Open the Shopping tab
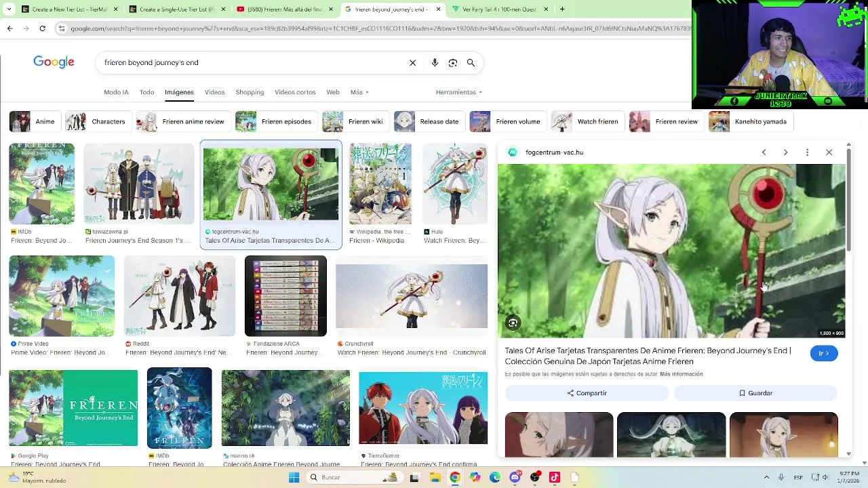This screenshot has height=488, width=868. [250, 92]
